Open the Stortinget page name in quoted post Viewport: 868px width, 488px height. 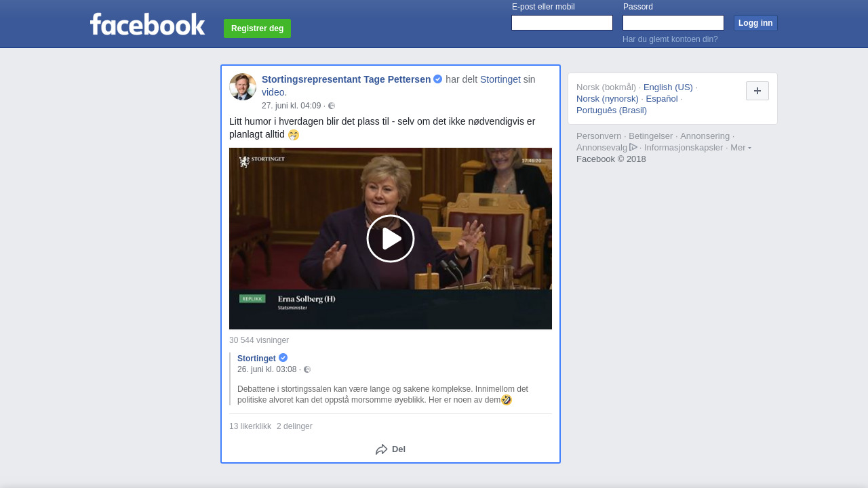[256, 359]
